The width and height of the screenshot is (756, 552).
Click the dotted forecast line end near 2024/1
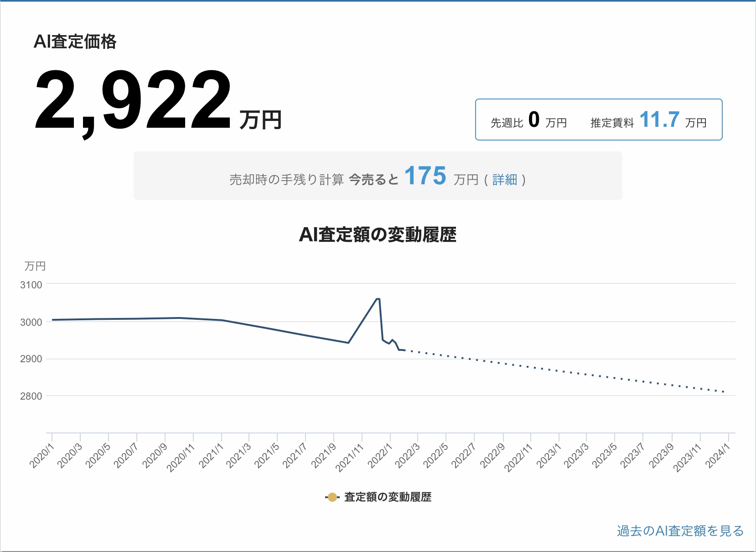pyautogui.click(x=724, y=391)
